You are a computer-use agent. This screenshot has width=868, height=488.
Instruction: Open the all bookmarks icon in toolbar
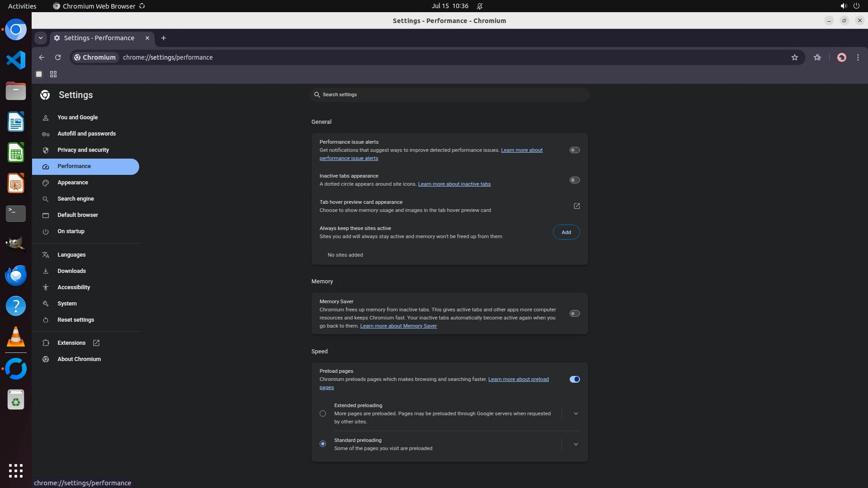click(817, 57)
